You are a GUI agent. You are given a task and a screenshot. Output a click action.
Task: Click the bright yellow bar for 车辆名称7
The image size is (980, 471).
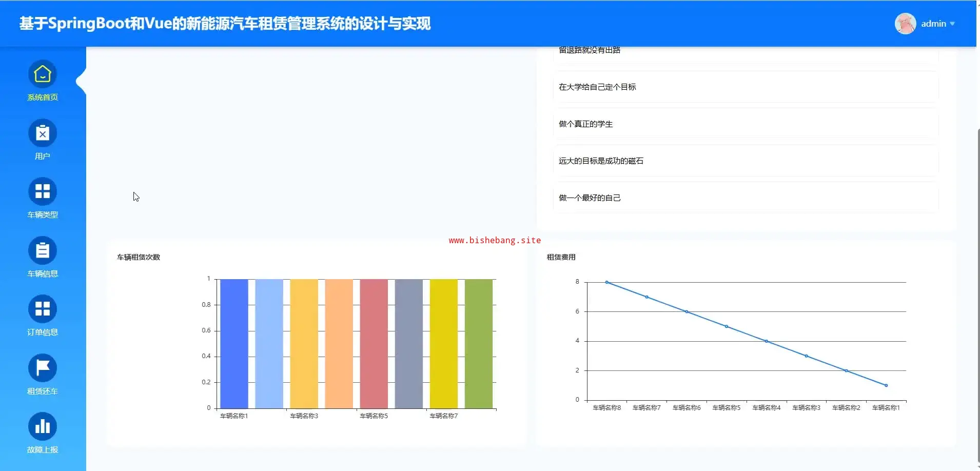pos(444,344)
